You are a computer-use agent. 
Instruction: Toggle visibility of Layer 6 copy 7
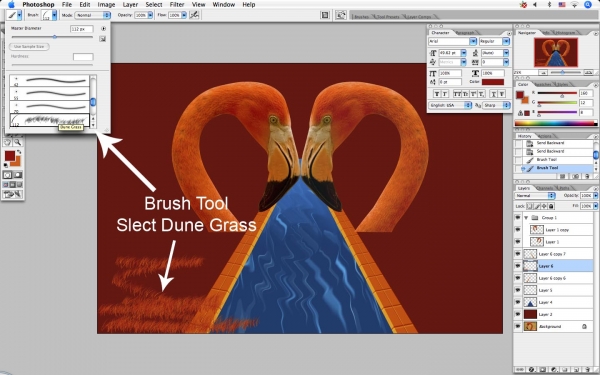(x=518, y=254)
